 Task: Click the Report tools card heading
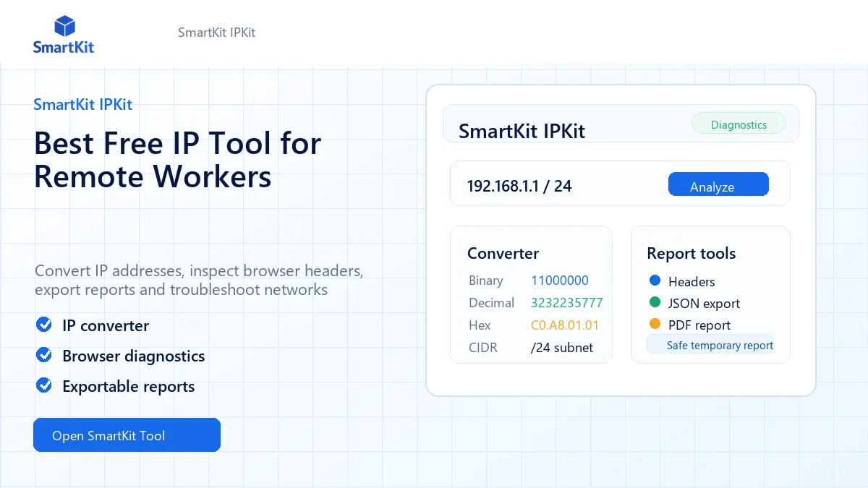[x=691, y=253]
